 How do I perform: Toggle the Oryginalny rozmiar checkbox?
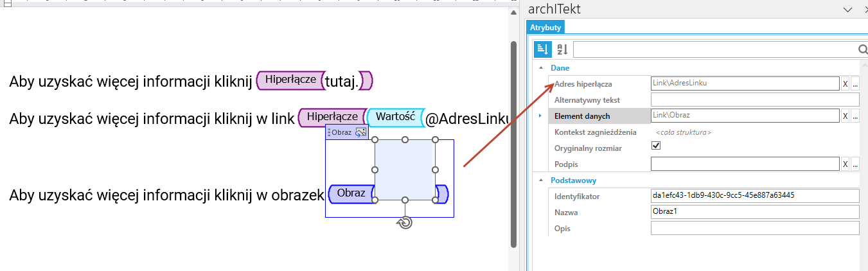[656, 146]
